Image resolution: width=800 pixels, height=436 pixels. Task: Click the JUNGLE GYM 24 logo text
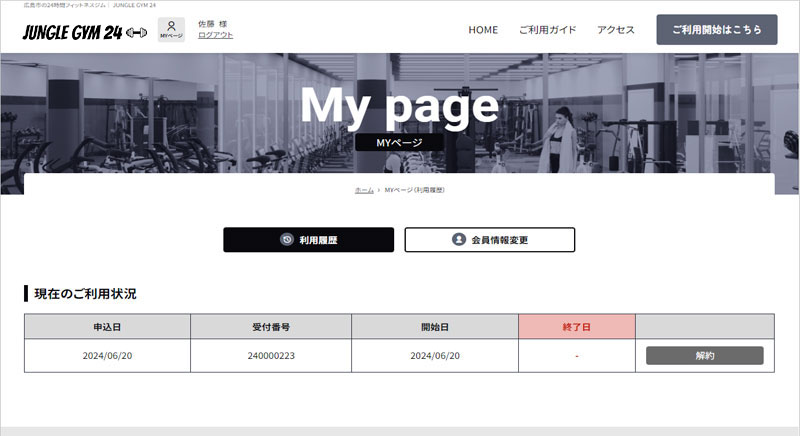tap(72, 32)
